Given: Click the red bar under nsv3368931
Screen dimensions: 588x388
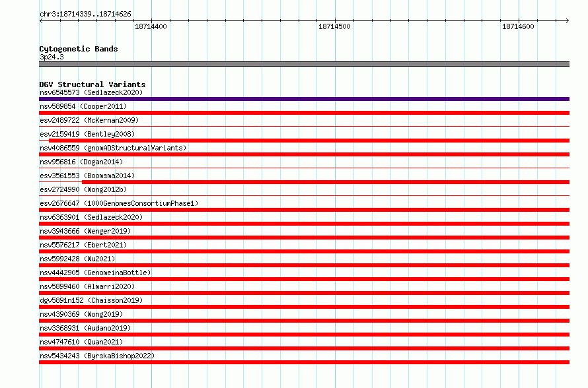Looking at the screenshot, I should (304, 335).
